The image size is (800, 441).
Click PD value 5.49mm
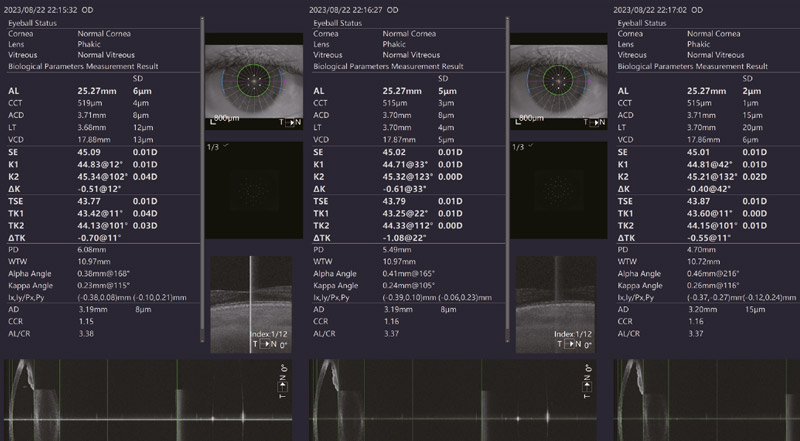point(397,250)
